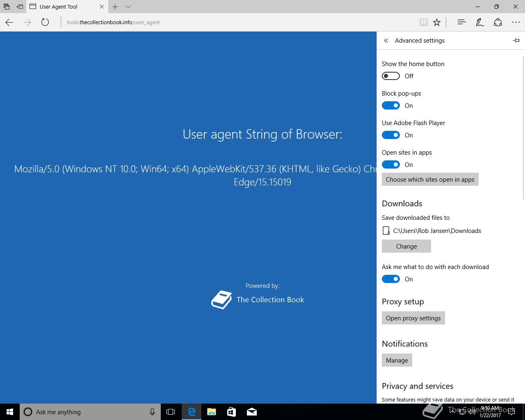Click Edge icon on taskbar
Image resolution: width=525 pixels, height=420 pixels.
(191, 412)
